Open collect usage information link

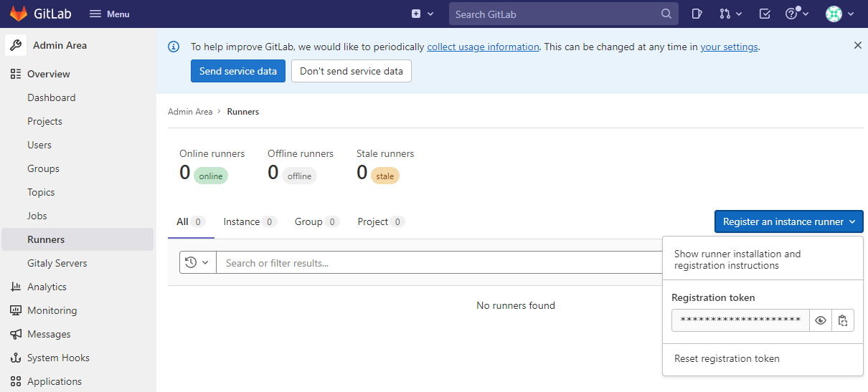coord(483,47)
